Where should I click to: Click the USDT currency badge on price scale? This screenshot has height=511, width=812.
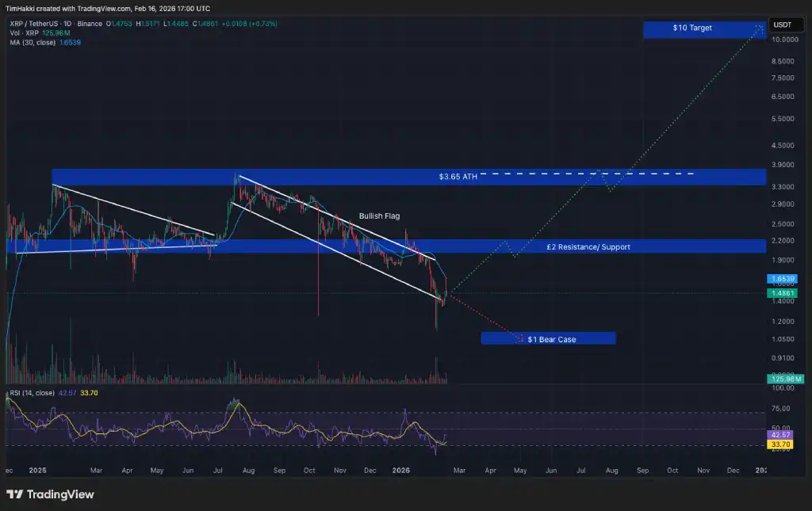click(784, 24)
